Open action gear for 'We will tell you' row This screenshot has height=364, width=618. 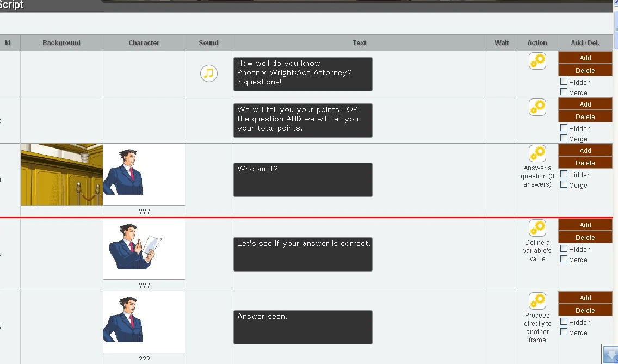click(537, 107)
